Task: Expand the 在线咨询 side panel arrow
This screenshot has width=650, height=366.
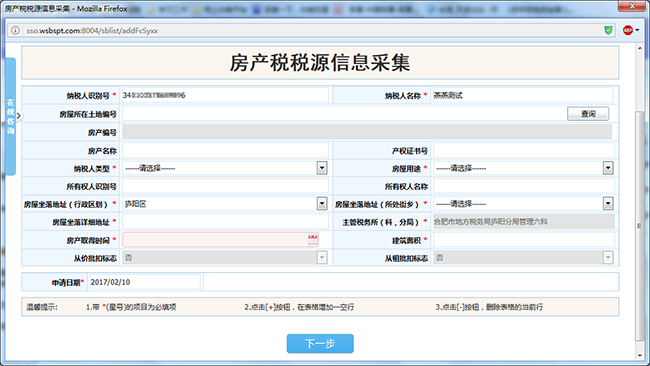Action: coord(18,116)
